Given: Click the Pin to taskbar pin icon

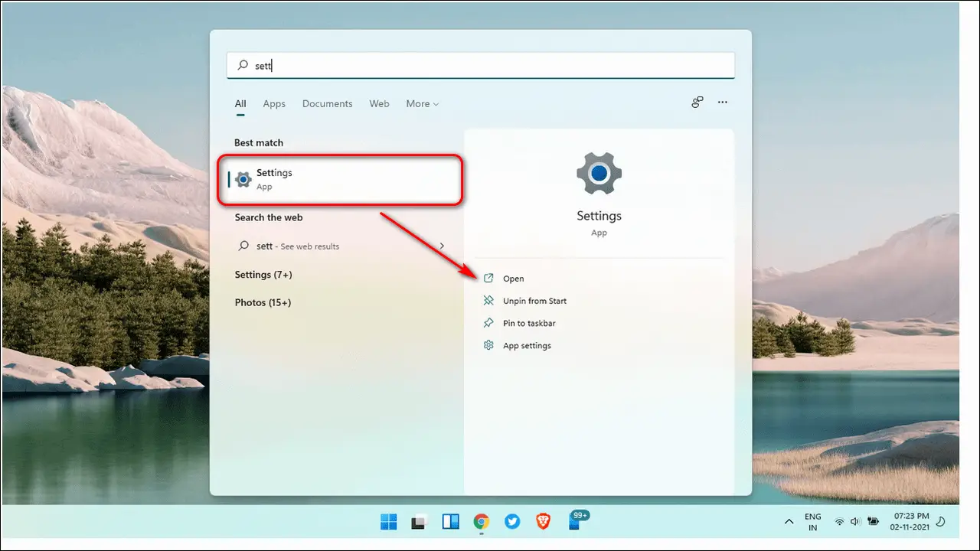Looking at the screenshot, I should [x=488, y=323].
